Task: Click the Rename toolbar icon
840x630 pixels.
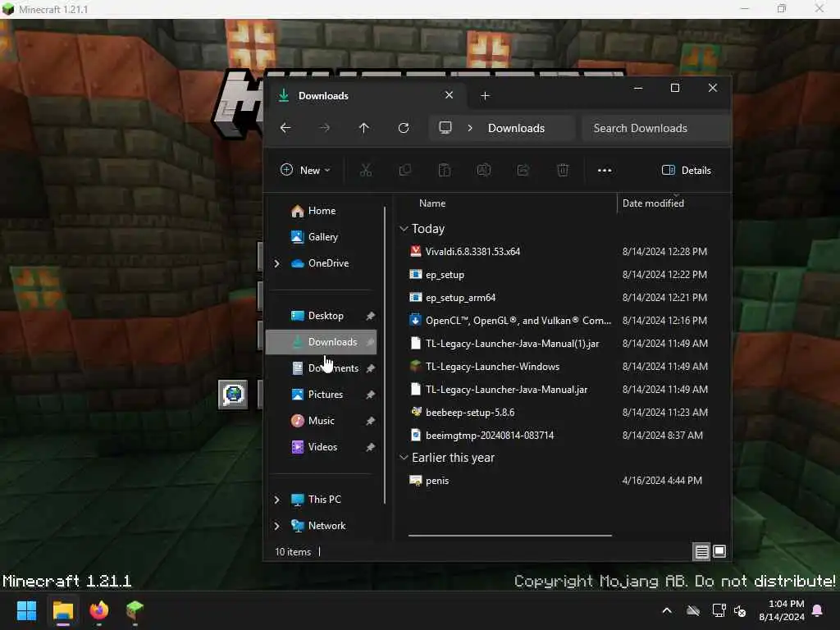Action: click(484, 171)
